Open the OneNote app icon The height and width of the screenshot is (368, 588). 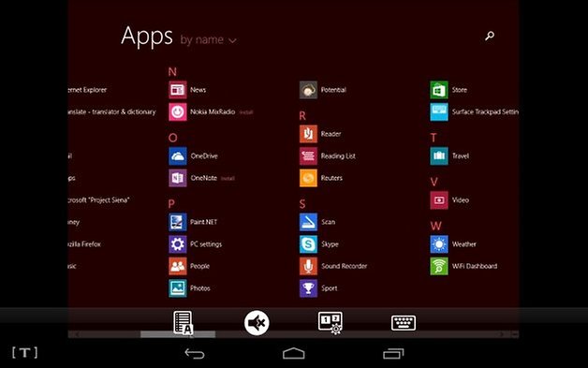coord(177,178)
